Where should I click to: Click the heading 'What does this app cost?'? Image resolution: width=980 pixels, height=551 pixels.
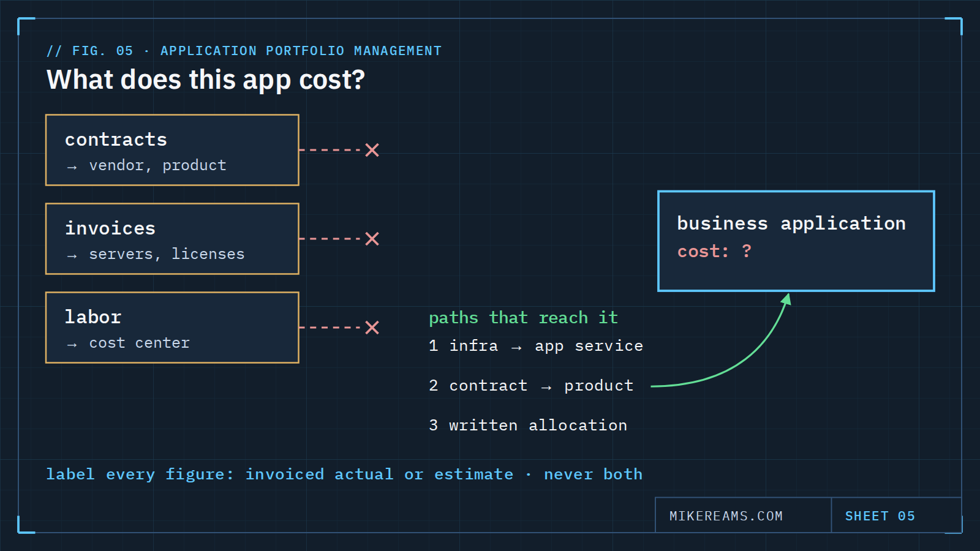[x=206, y=80]
